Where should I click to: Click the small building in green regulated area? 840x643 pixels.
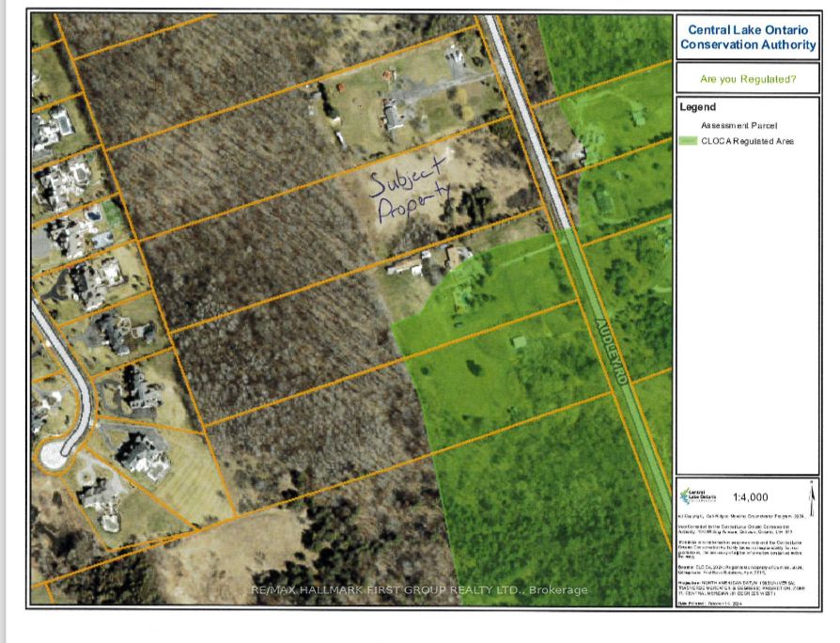pyautogui.click(x=518, y=341)
